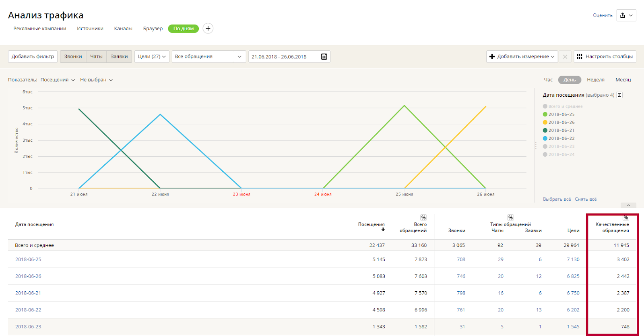
Task: Toggle the Заявки filter button
Action: [119, 57]
